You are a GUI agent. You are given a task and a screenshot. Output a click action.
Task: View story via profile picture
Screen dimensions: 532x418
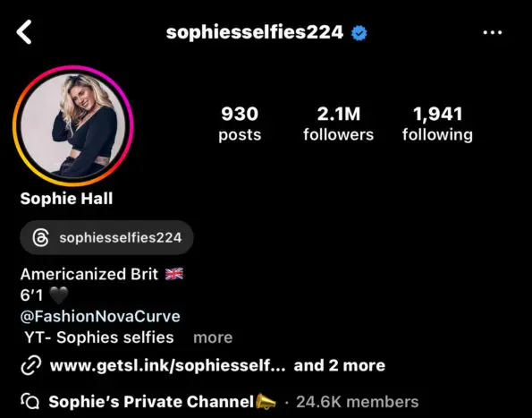coord(73,126)
